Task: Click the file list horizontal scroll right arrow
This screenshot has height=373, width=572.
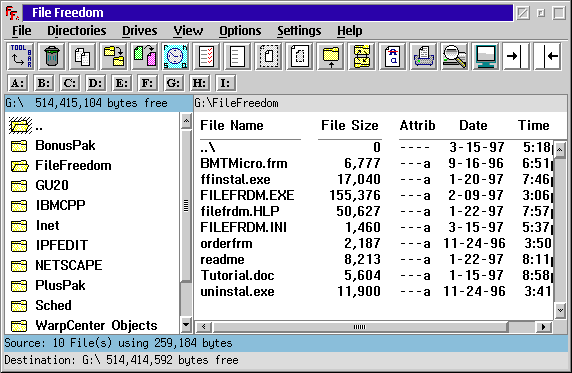Action: [544, 327]
